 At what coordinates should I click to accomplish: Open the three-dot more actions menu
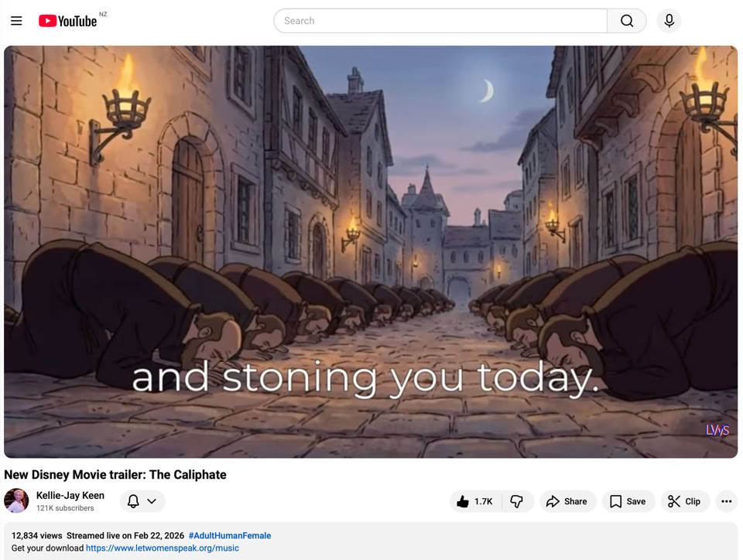click(726, 501)
